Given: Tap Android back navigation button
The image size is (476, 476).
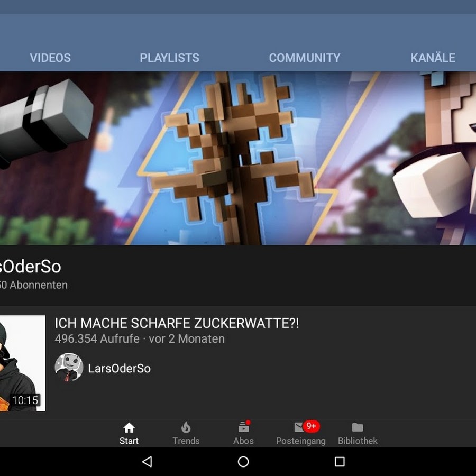Looking at the screenshot, I should point(147,462).
